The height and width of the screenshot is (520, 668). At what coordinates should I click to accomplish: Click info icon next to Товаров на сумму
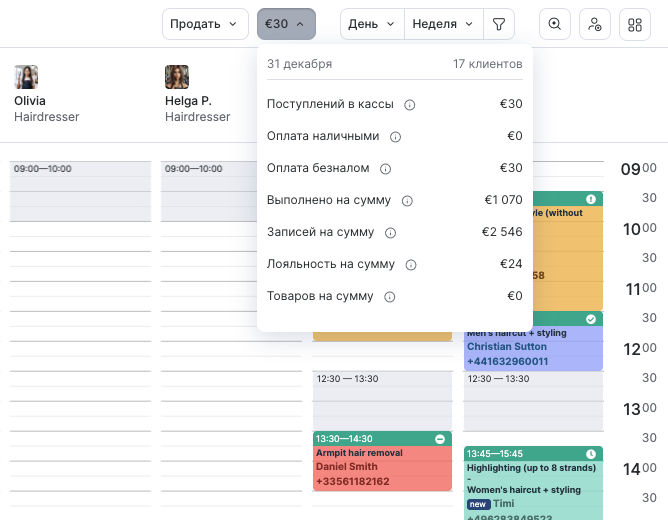point(390,296)
